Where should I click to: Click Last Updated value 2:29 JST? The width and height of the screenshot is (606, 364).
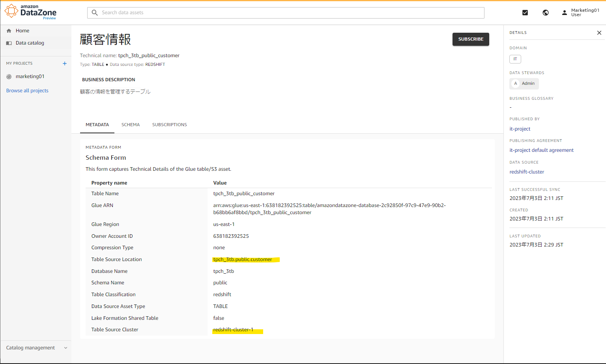(x=536, y=245)
